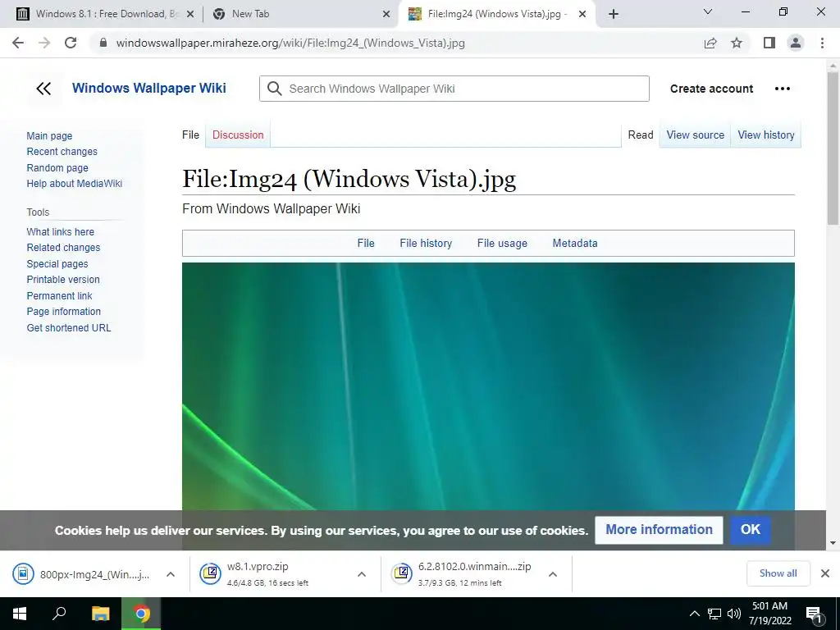Open the browser side panel
840x630 pixels.
pyautogui.click(x=769, y=43)
